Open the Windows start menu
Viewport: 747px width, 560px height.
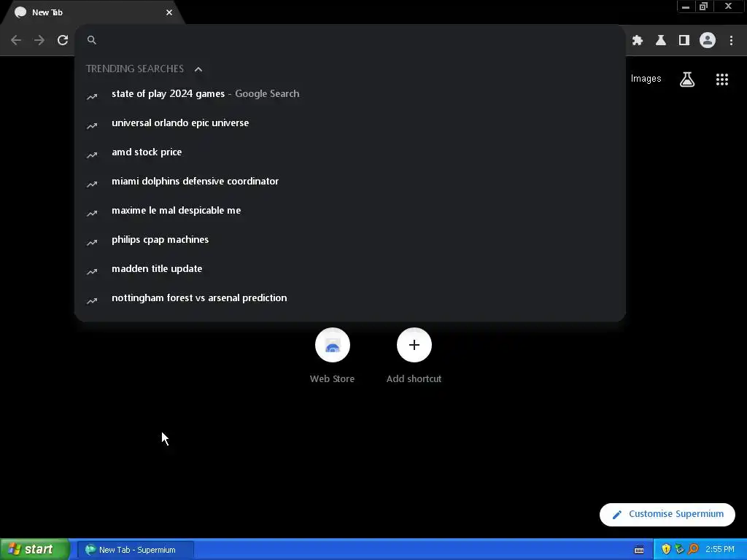[34, 550]
